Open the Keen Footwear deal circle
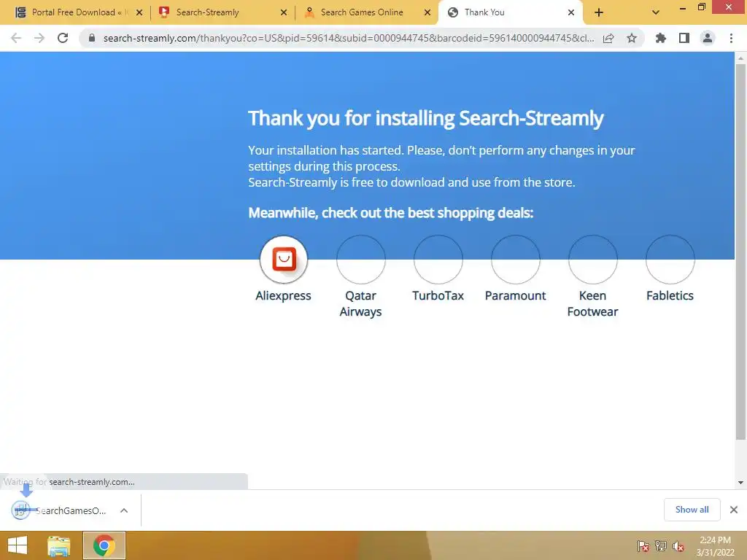This screenshot has height=560, width=747. [592, 260]
